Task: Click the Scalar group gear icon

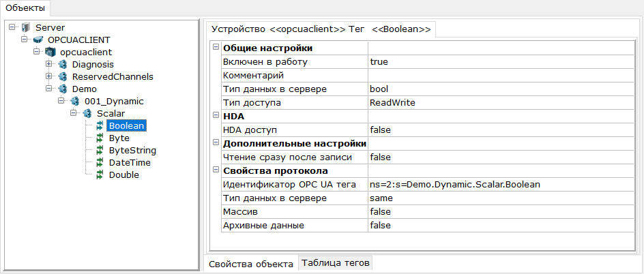Action: pos(87,114)
